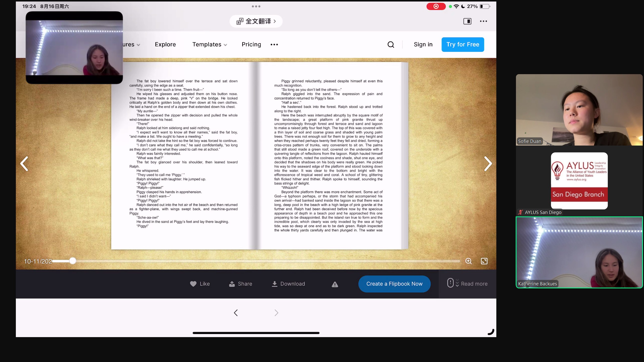This screenshot has height=362, width=644.
Task: Enter fullscreen mode for the flipbook
Action: (484, 261)
